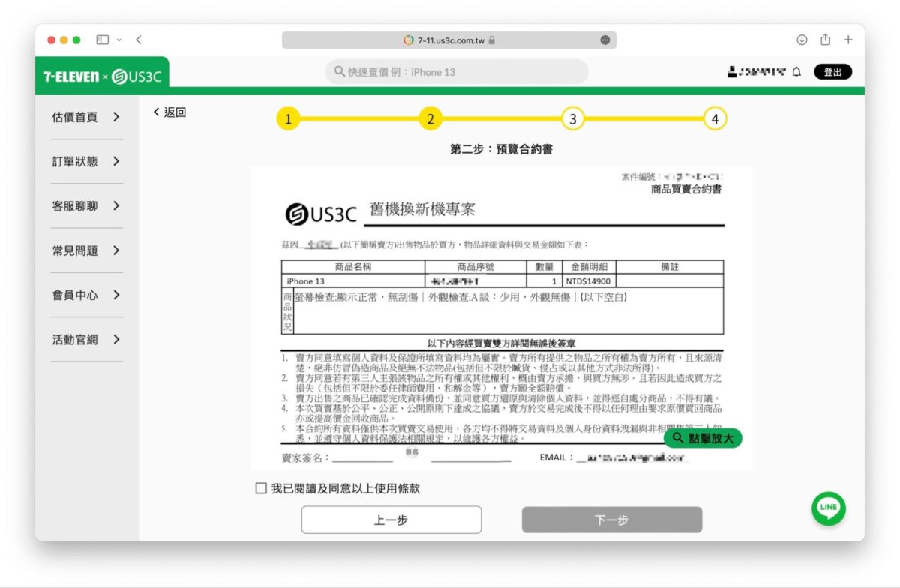This screenshot has height=588, width=900.
Task: Click the page options icon in address bar
Action: (605, 40)
